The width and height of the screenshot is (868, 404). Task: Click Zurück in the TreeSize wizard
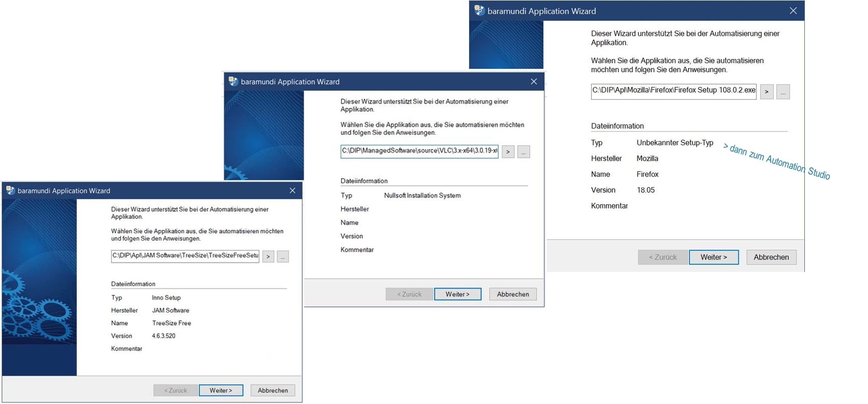[x=176, y=390]
